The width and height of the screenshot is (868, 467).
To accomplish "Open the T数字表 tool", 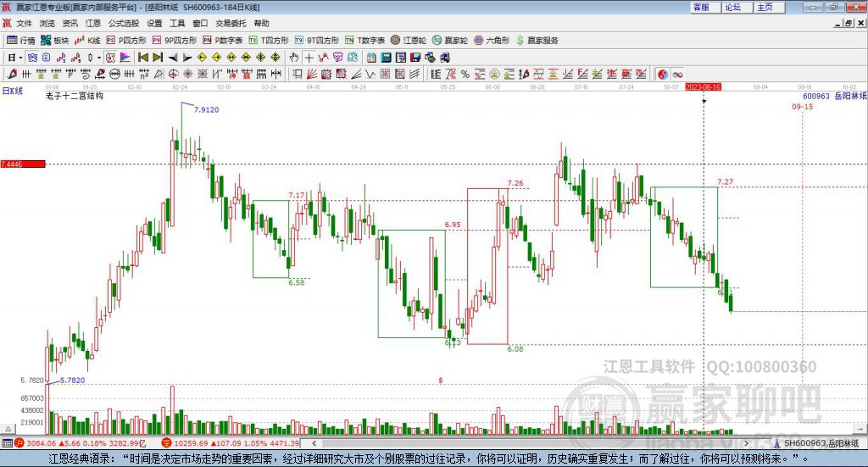I will click(x=364, y=41).
